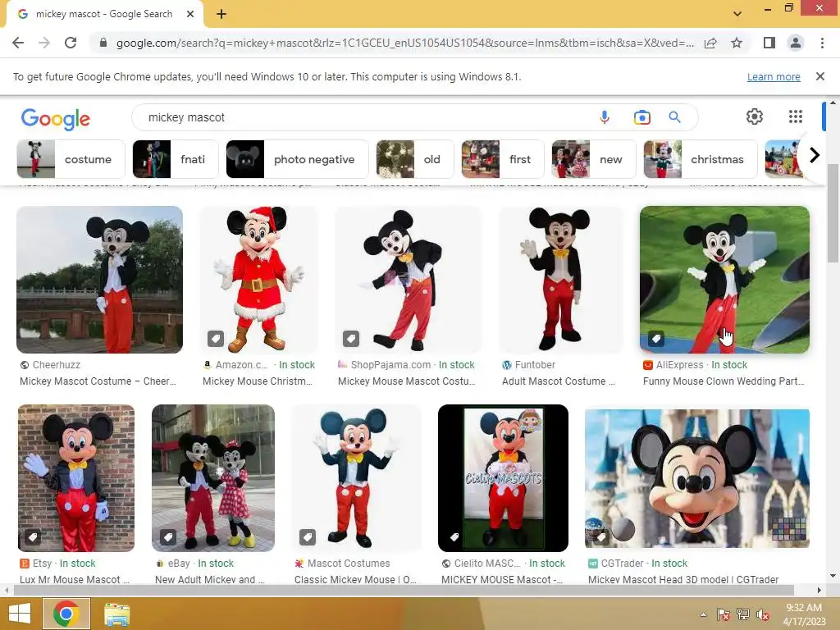
Task: Open the Mascot Costumes classic Mickey image
Action: click(x=356, y=478)
